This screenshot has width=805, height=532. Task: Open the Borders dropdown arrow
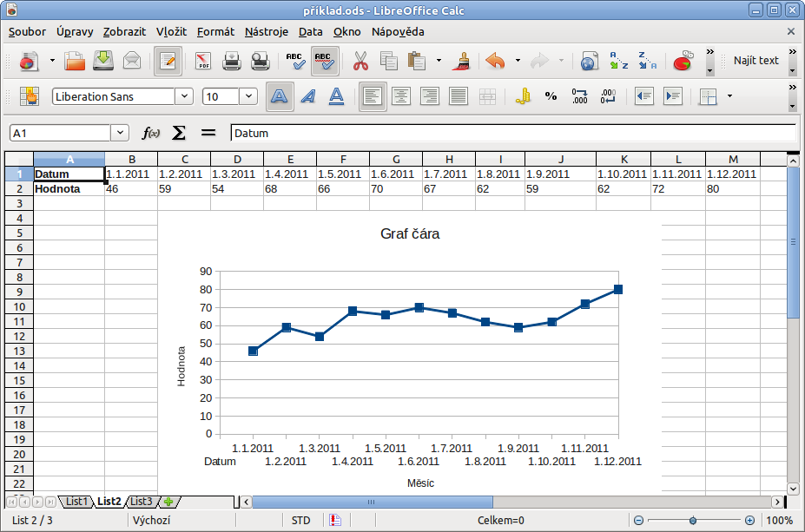[x=729, y=96]
